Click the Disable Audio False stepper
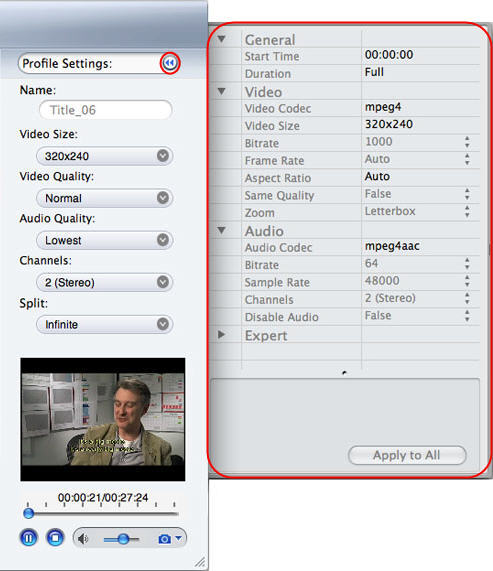This screenshot has width=493, height=571. pos(467,316)
